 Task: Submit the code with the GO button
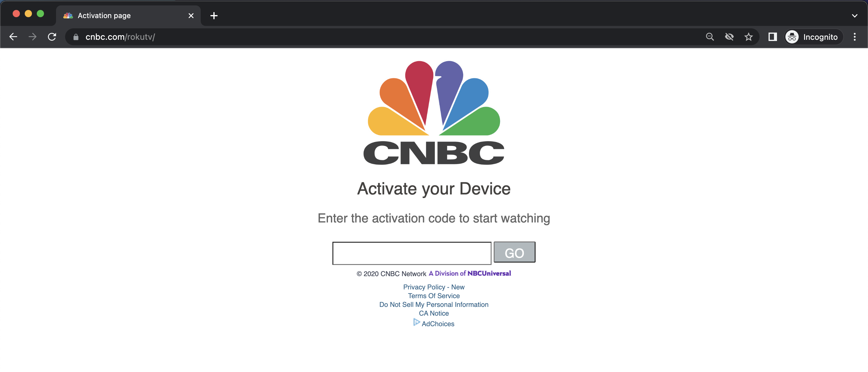[514, 252]
